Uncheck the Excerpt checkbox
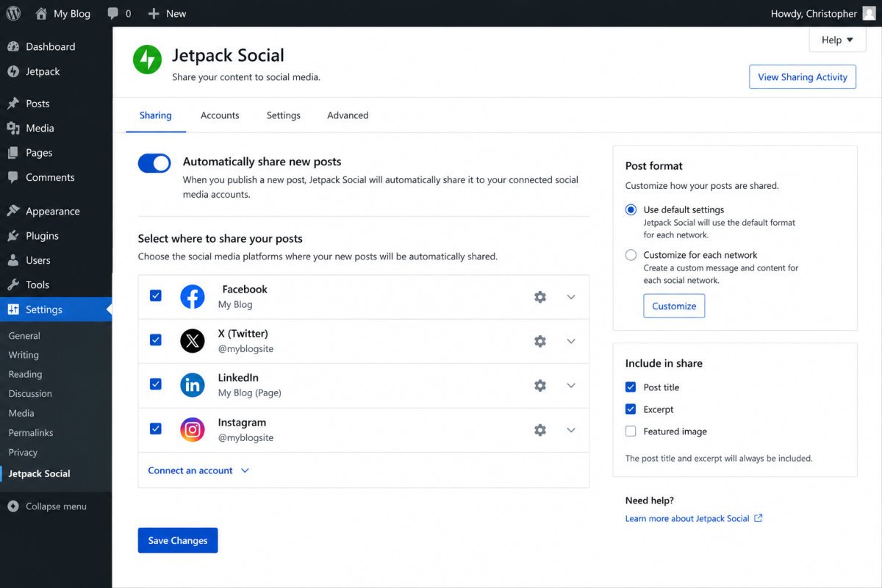The height and width of the screenshot is (588, 882). tap(631, 409)
